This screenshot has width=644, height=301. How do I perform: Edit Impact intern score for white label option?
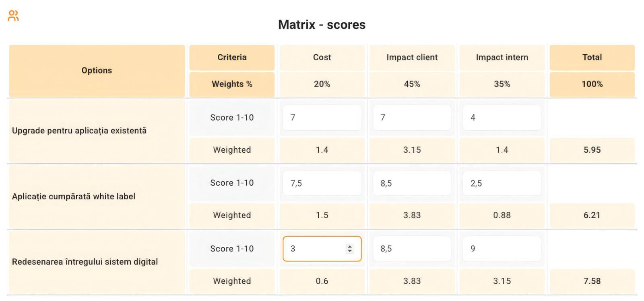(x=502, y=183)
